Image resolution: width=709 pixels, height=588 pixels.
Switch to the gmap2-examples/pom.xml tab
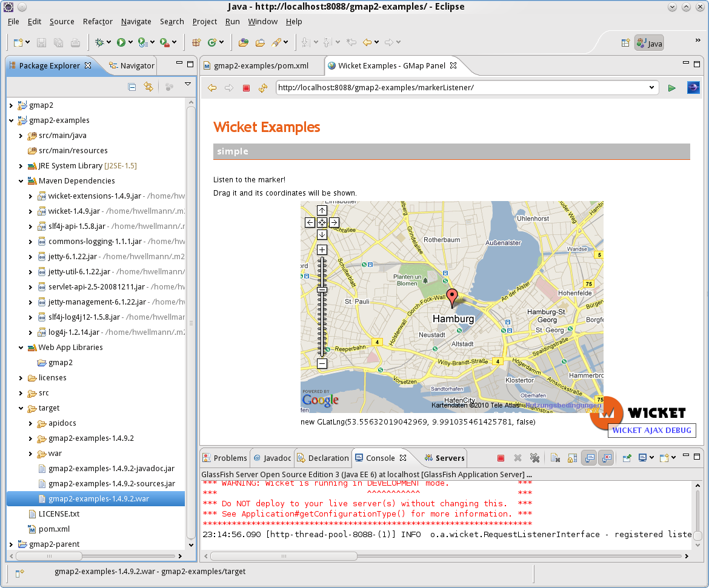point(262,65)
